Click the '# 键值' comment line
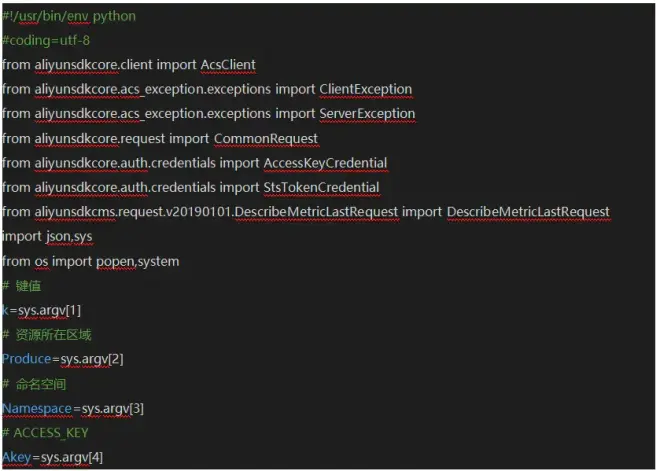 25,286
